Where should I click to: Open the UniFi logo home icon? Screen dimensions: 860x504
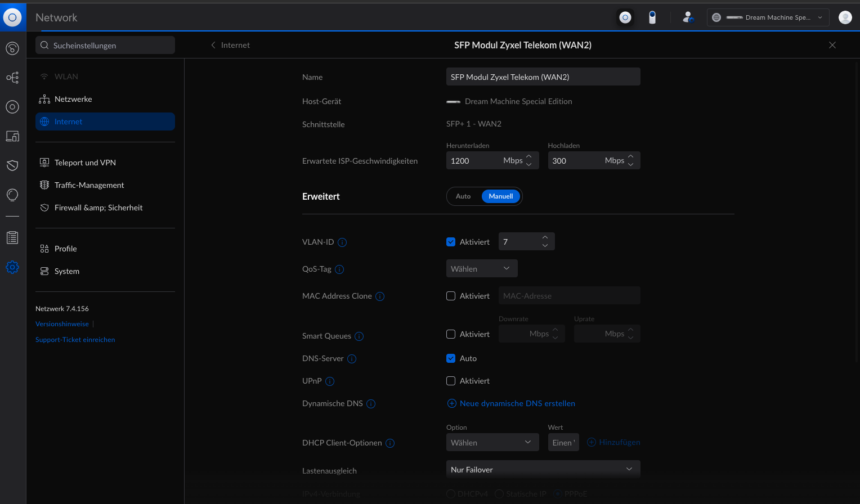click(12, 17)
